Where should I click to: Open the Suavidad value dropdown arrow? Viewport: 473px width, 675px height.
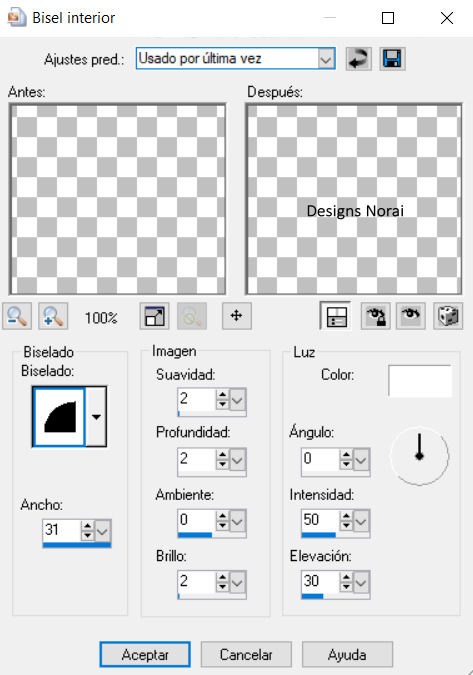(238, 400)
